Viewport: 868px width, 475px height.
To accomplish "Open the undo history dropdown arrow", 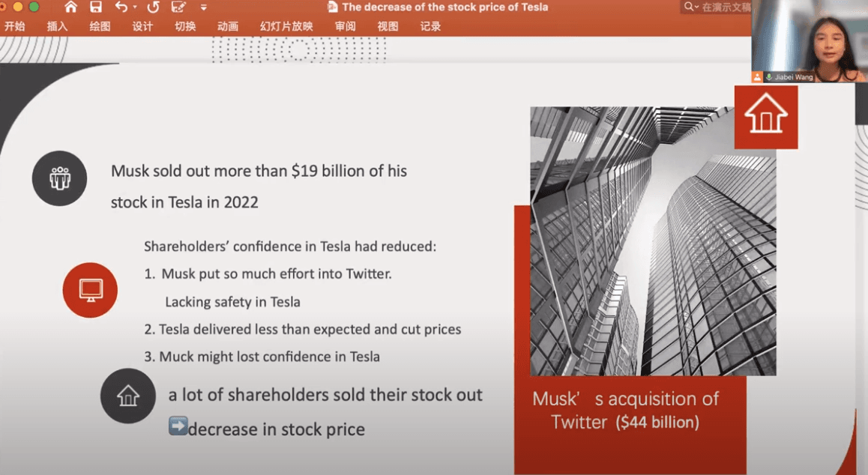I will (x=135, y=7).
